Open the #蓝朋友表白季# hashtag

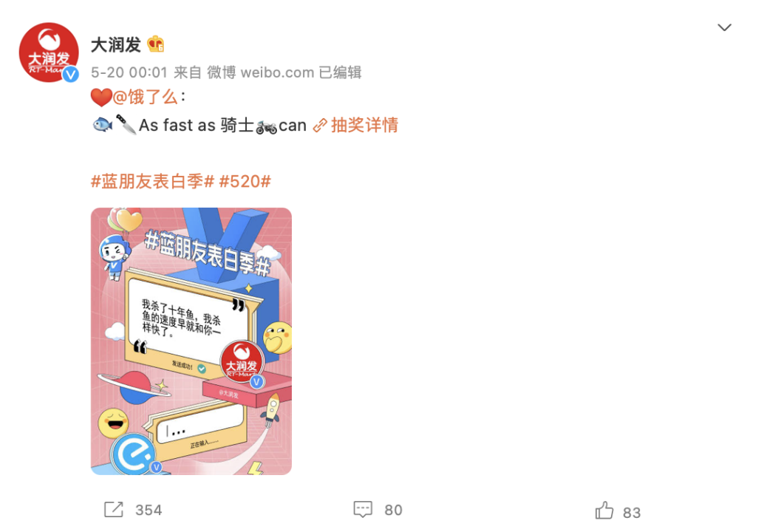click(x=152, y=181)
